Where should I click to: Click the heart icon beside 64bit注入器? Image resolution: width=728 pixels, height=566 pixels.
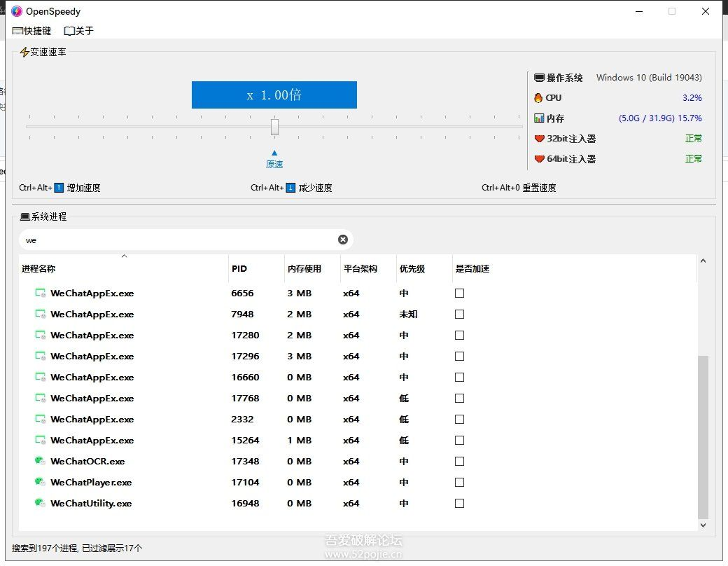(539, 159)
